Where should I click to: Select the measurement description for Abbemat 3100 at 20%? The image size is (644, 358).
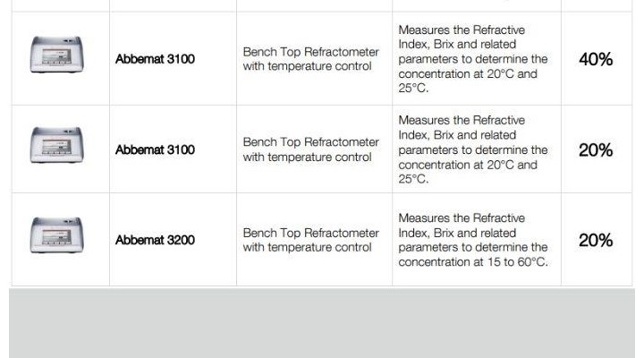coord(473,149)
